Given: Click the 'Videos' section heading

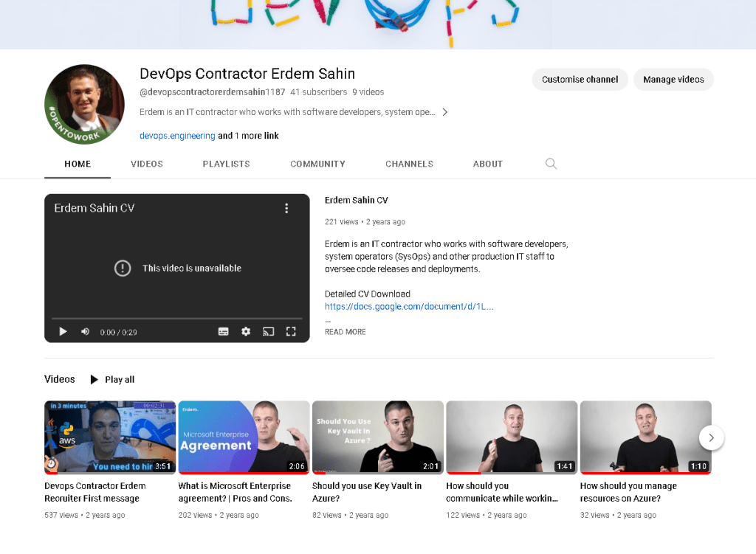Looking at the screenshot, I should click(60, 379).
